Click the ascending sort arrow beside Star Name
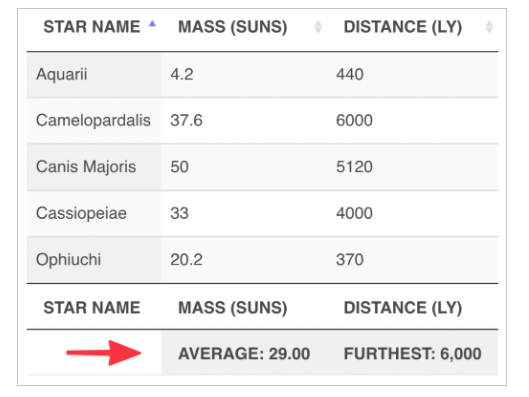Viewport: 529px width, 397px height. [x=152, y=24]
